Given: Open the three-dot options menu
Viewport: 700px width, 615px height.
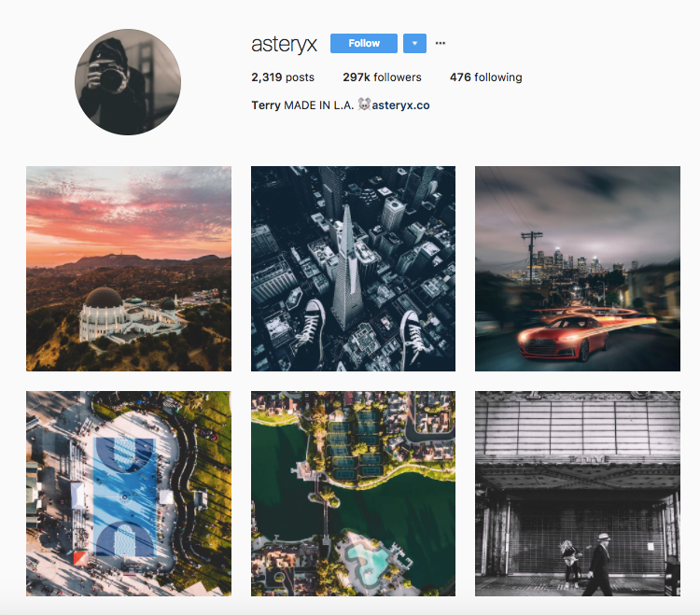Looking at the screenshot, I should [441, 43].
